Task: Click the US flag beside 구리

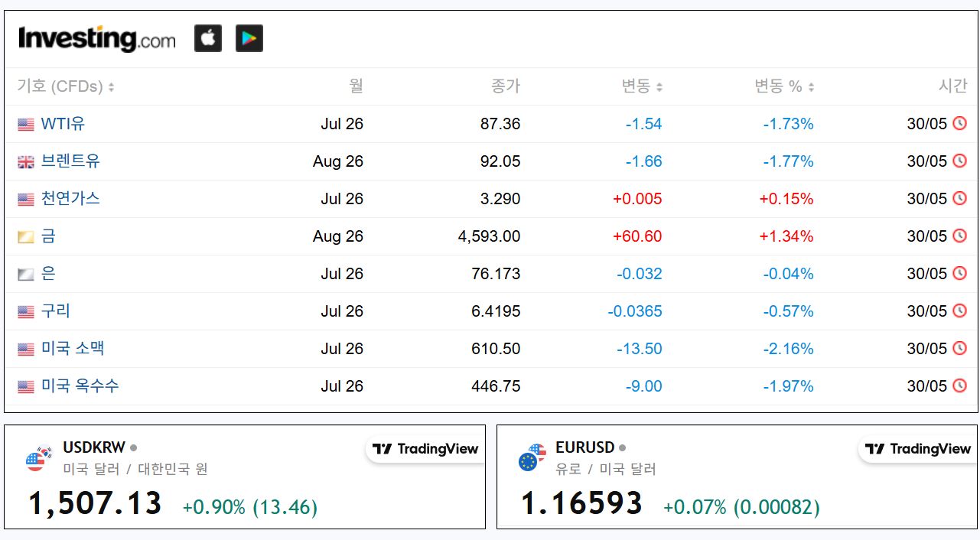Action: pyautogui.click(x=26, y=312)
